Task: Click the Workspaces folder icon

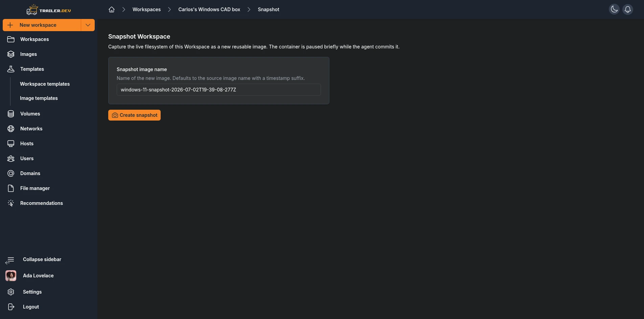Action: click(11, 39)
